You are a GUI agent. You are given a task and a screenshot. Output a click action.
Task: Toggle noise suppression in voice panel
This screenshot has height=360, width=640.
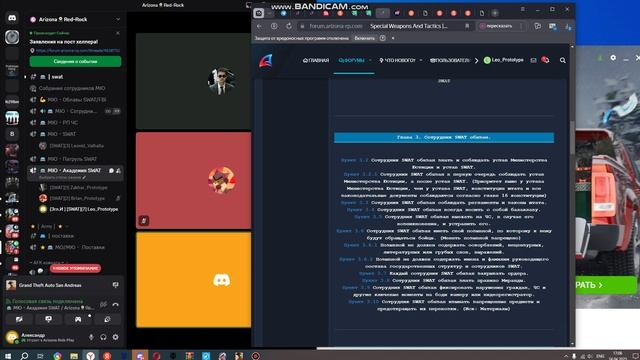(x=103, y=304)
